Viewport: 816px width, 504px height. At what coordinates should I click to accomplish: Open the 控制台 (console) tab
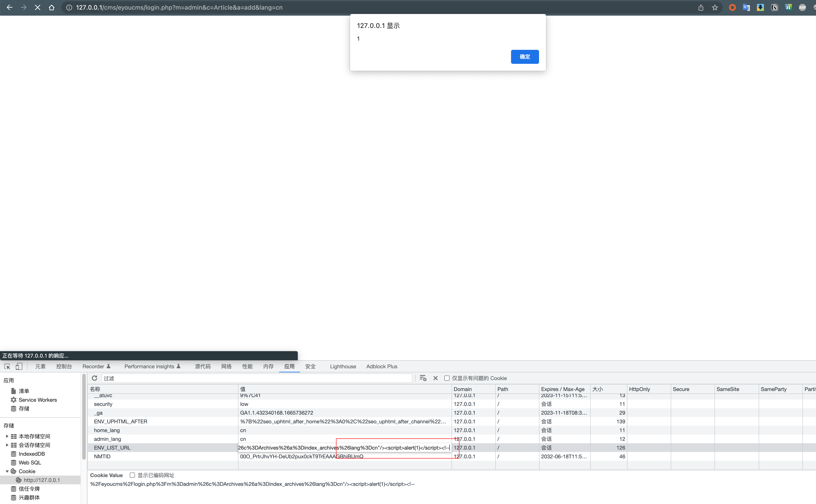[x=64, y=366]
